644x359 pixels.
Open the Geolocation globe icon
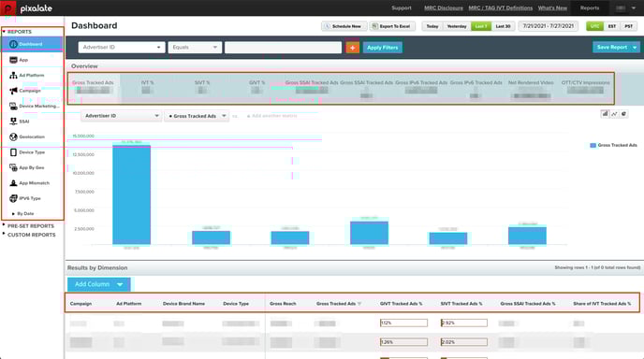[13, 137]
